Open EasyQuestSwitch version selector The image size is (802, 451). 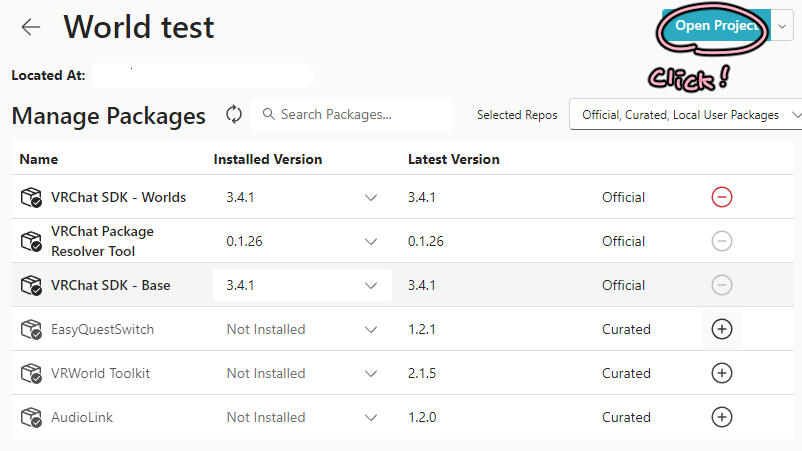click(371, 329)
